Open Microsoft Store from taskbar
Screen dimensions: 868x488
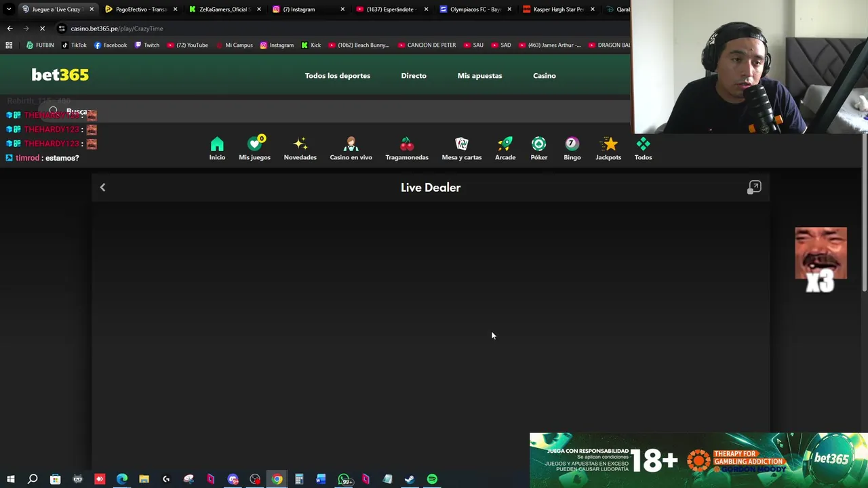(x=56, y=480)
